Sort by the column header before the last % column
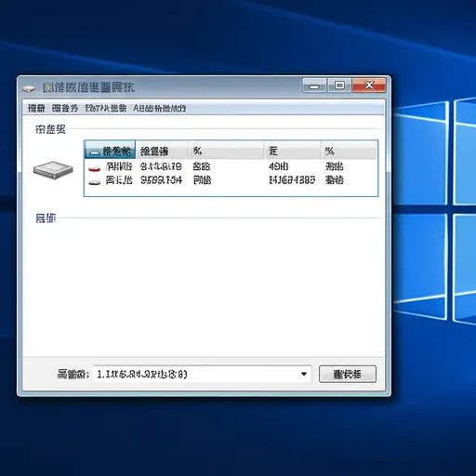The width and height of the screenshot is (476, 476). coord(293,150)
